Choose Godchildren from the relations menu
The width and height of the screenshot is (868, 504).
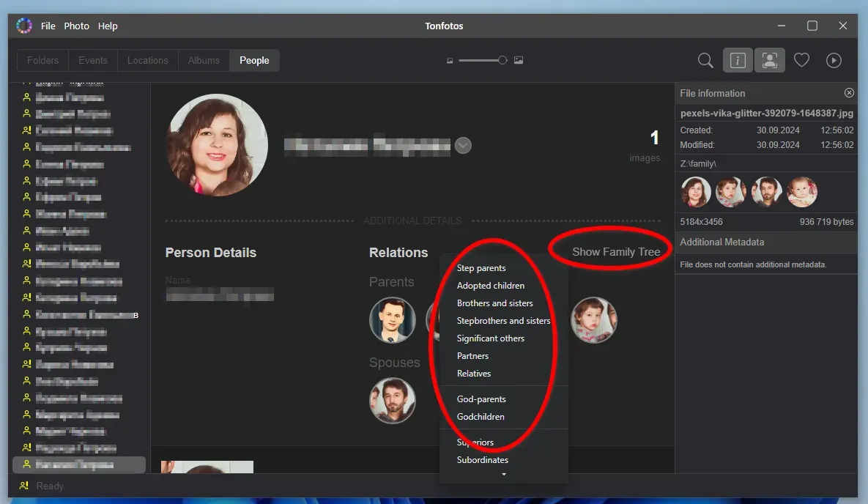pos(480,416)
